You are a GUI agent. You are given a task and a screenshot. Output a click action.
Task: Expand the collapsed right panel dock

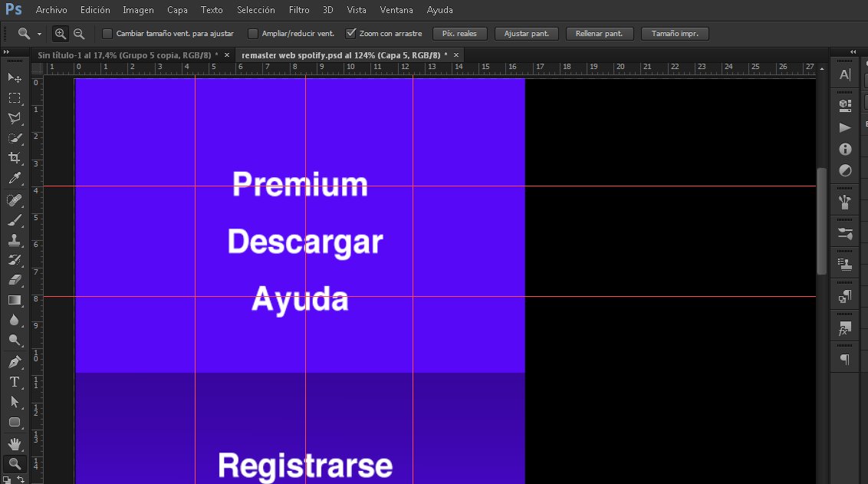tap(853, 51)
